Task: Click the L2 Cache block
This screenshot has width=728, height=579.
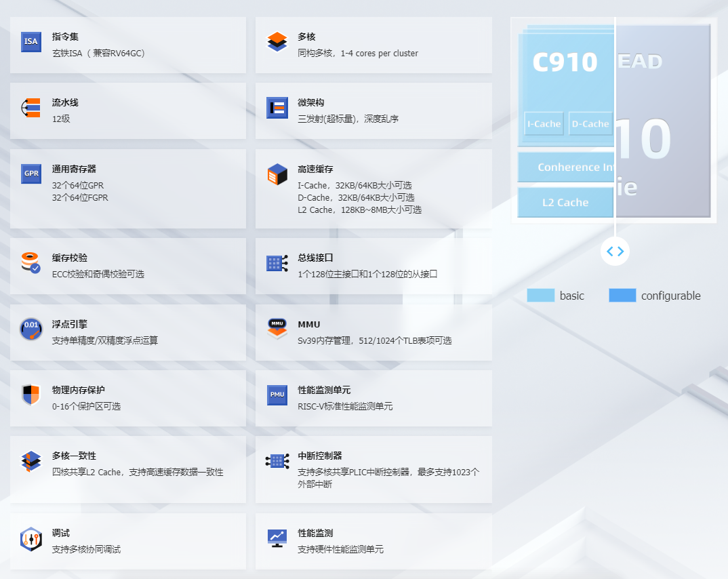Action: (565, 202)
